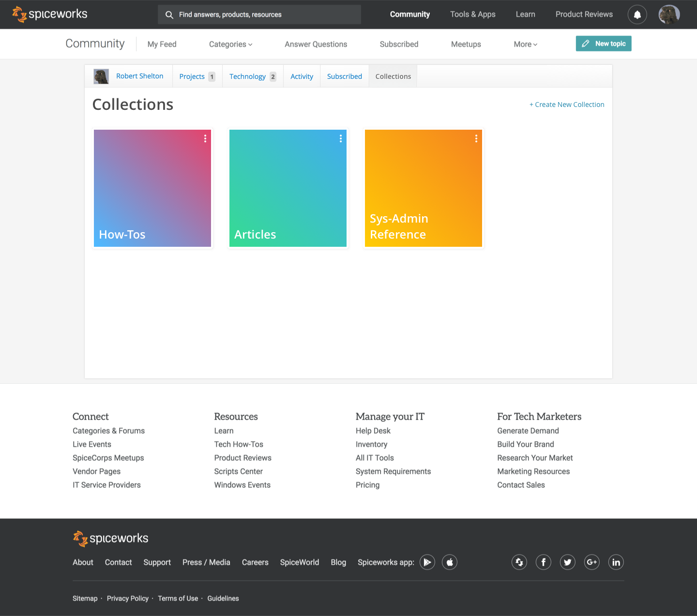Open Privacy Policy link

click(128, 599)
